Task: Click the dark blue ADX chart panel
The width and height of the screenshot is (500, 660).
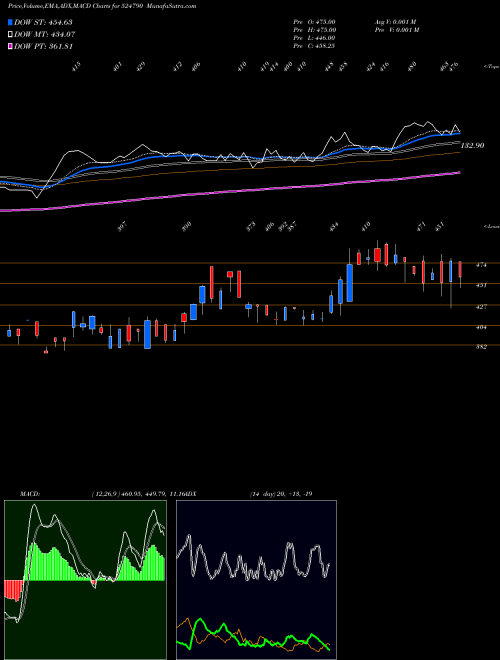Action: coord(256,580)
